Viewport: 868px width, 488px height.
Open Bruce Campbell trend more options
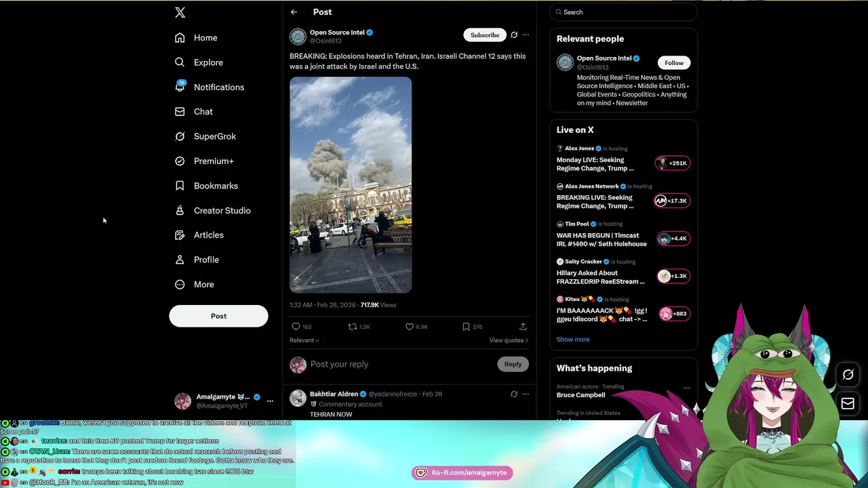(686, 388)
